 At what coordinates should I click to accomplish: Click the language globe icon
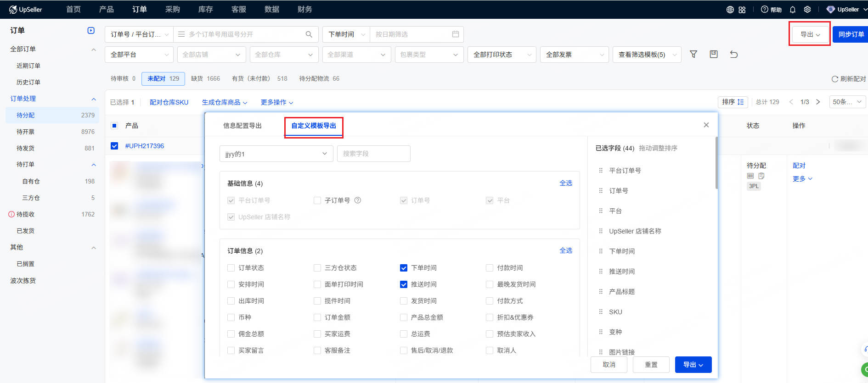pos(730,10)
